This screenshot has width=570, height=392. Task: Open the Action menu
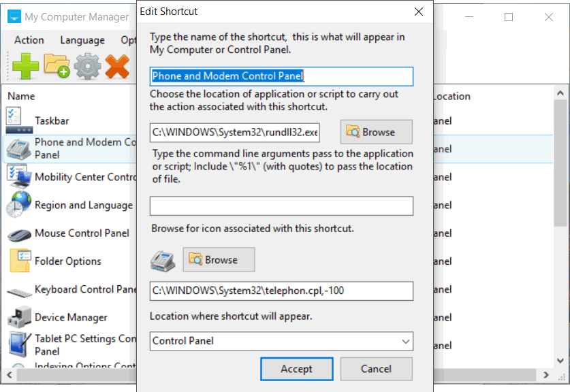(29, 40)
